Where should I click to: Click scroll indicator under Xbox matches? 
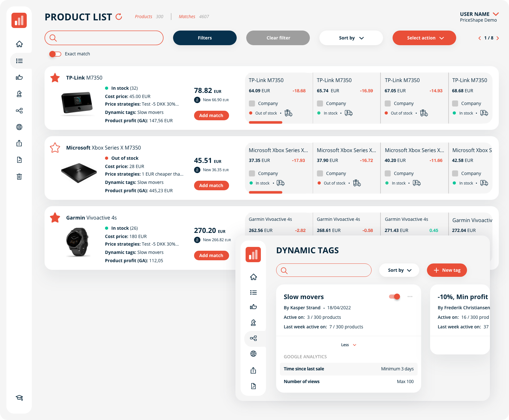click(266, 192)
